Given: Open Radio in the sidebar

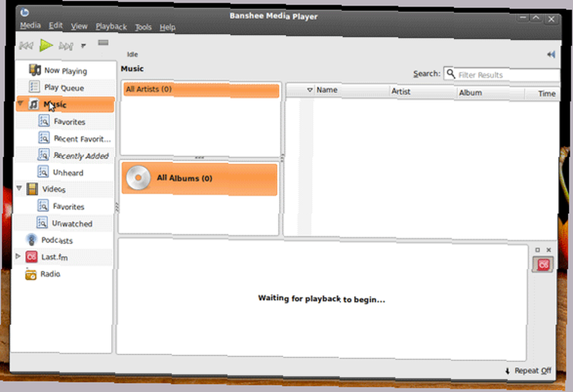Looking at the screenshot, I should pos(50,274).
